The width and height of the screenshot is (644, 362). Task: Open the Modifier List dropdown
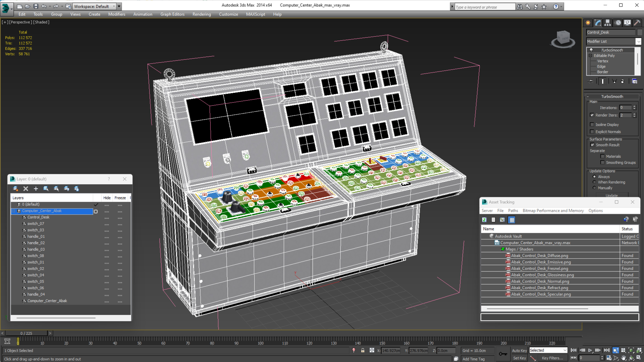[638, 42]
